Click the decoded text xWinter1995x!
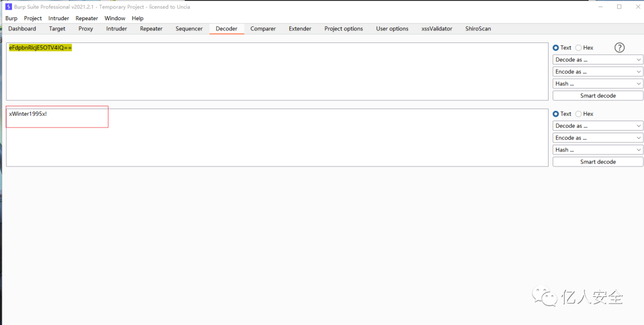 [x=28, y=114]
